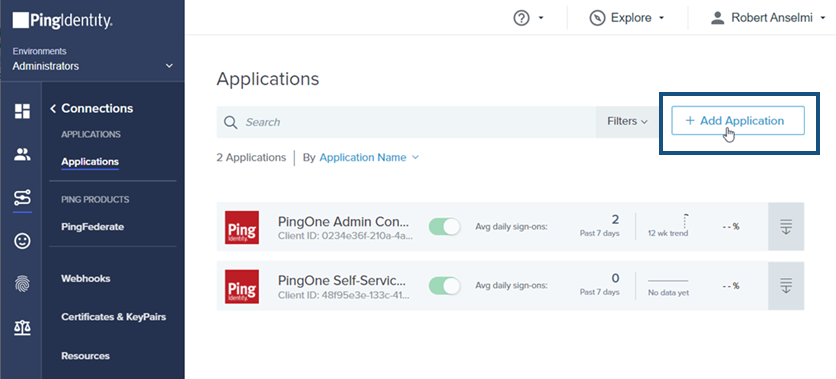Open the Filters dropdown
Image resolution: width=836 pixels, height=379 pixels.
pos(627,122)
